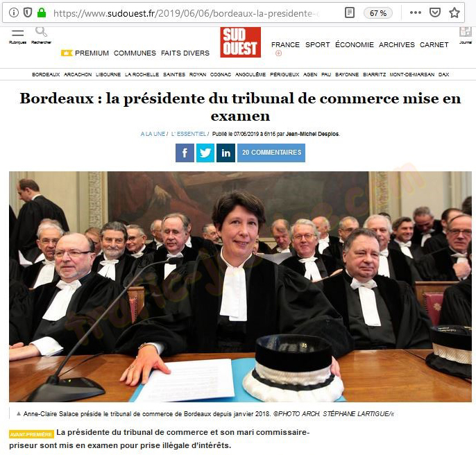This screenshot has width=476, height=455.
Task: Follow the A LA UNE breadcrumb link
Action: coord(153,134)
